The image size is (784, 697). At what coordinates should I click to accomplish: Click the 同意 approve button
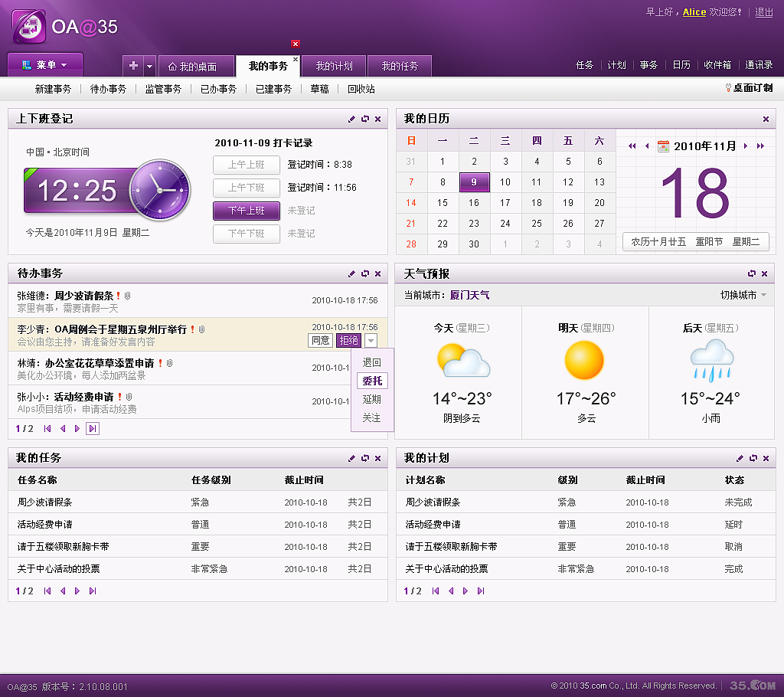pyautogui.click(x=321, y=340)
